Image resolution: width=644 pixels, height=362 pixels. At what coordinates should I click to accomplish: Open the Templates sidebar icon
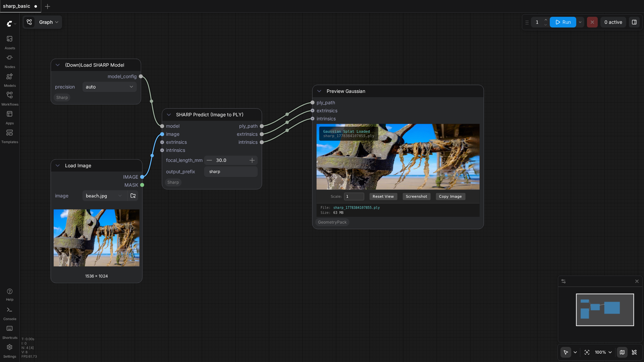coord(10,136)
